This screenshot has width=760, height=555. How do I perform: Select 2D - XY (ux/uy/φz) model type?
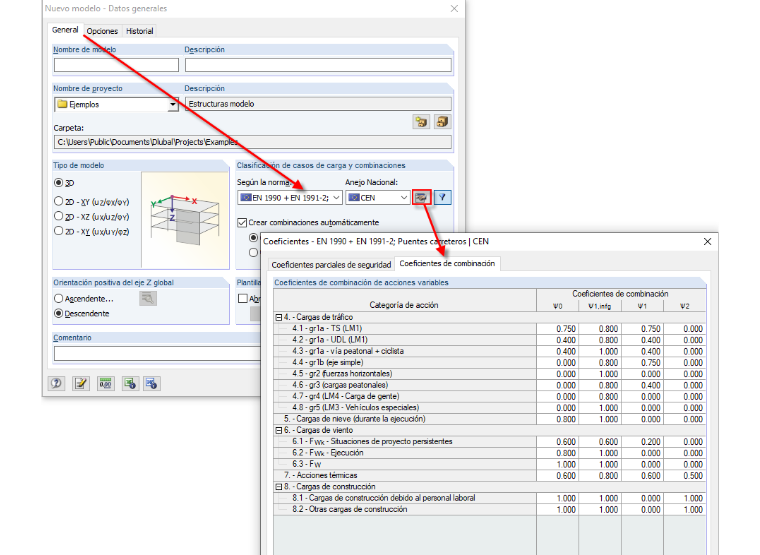point(59,231)
